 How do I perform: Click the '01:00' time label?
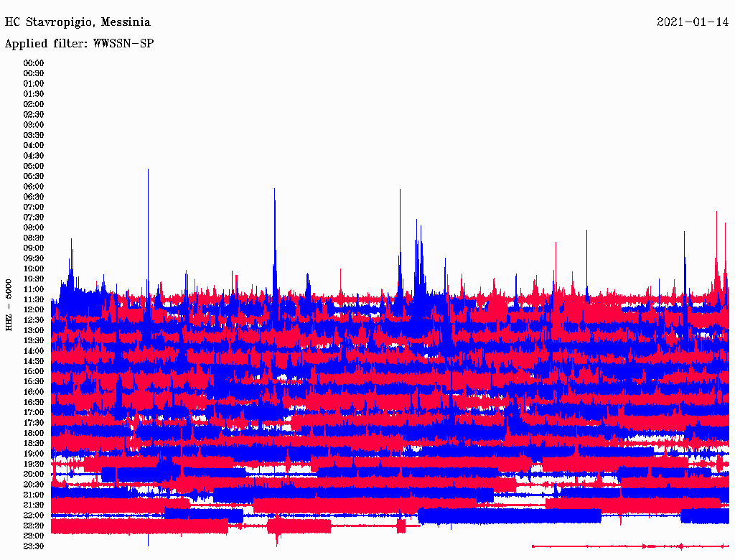34,84
